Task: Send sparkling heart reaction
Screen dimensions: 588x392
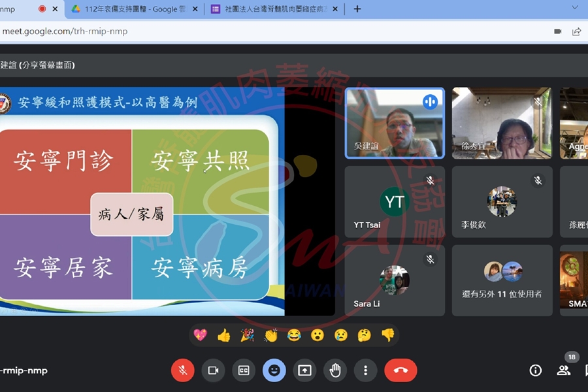Action: [201, 335]
